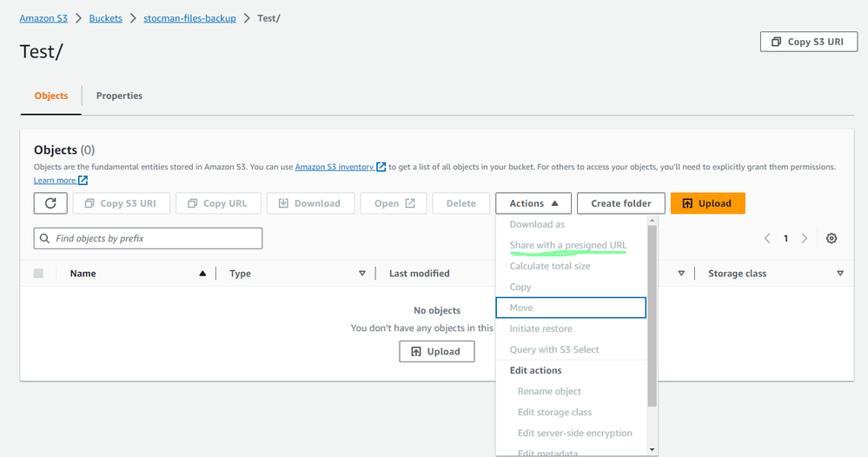Go to next page arrow
This screenshot has width=868, height=457.
point(805,239)
